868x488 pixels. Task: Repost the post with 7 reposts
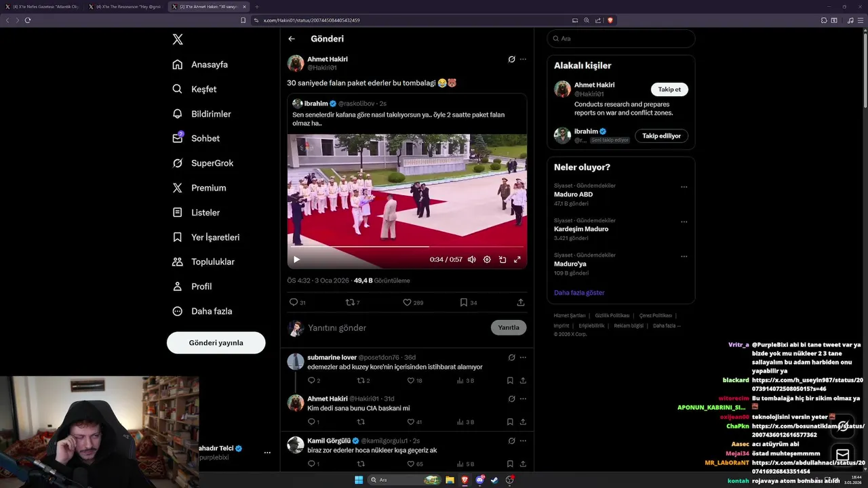(353, 302)
